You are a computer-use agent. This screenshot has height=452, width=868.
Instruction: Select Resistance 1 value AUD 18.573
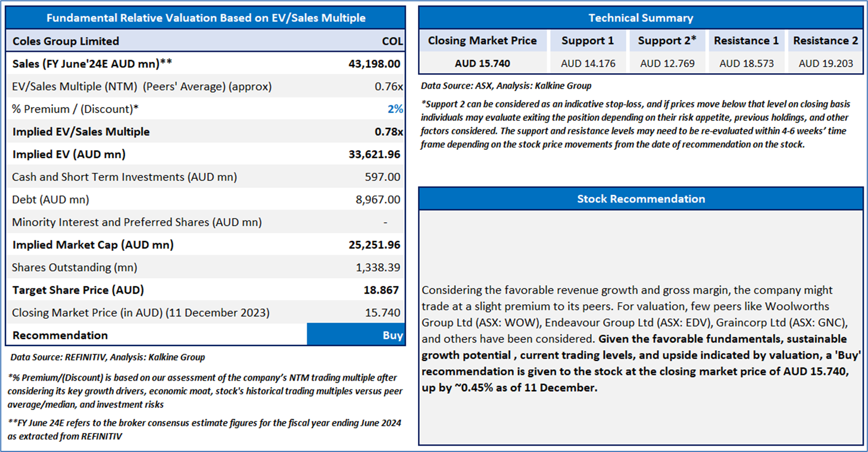tap(746, 63)
